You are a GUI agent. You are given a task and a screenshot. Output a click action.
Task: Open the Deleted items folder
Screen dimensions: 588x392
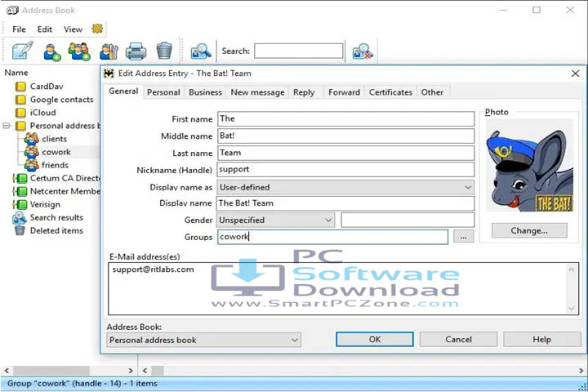click(x=48, y=230)
